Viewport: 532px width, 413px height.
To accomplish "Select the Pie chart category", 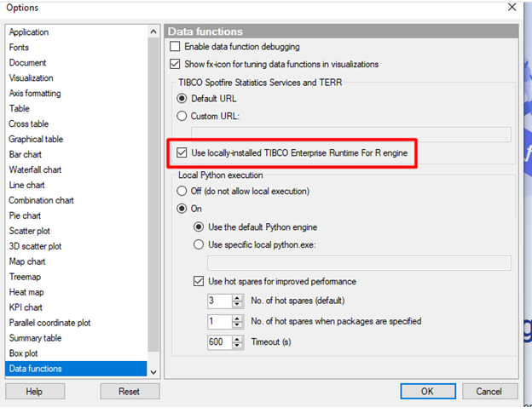I will tap(77, 215).
